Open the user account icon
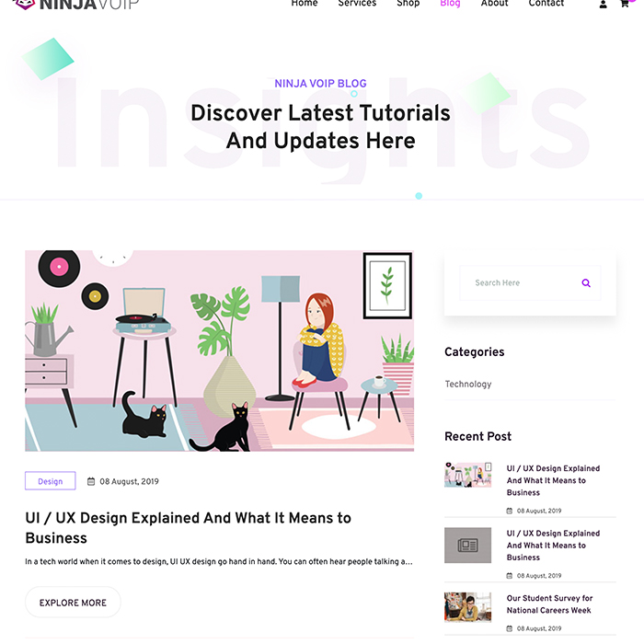This screenshot has height=644, width=644. 603,5
